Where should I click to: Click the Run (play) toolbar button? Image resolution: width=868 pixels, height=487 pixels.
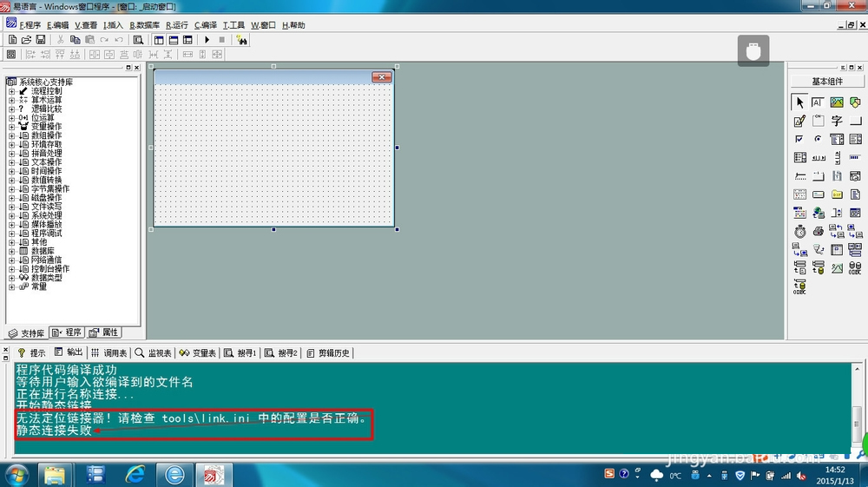click(x=207, y=40)
